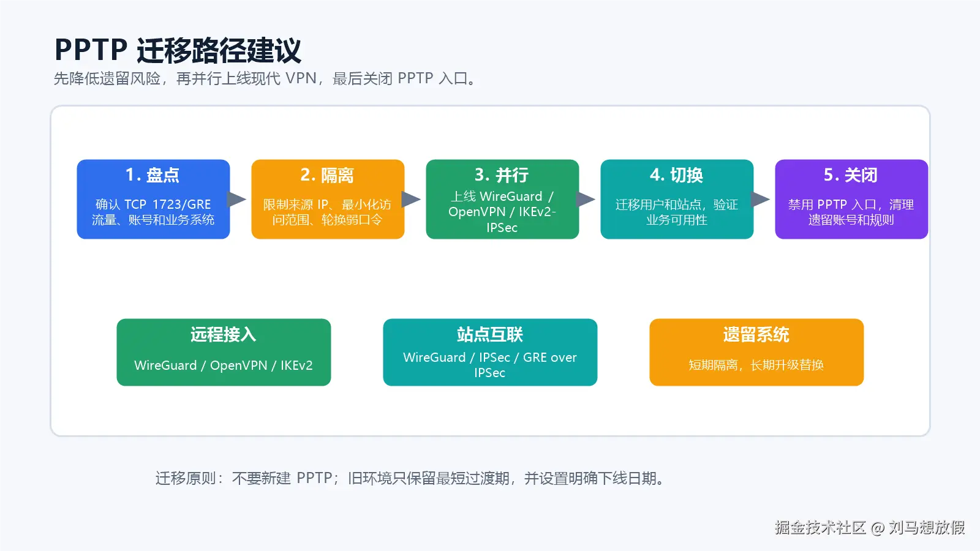Select text 'WireGuard / OpenVPN / IKEv2'
980x551 pixels.
pyautogui.click(x=224, y=365)
